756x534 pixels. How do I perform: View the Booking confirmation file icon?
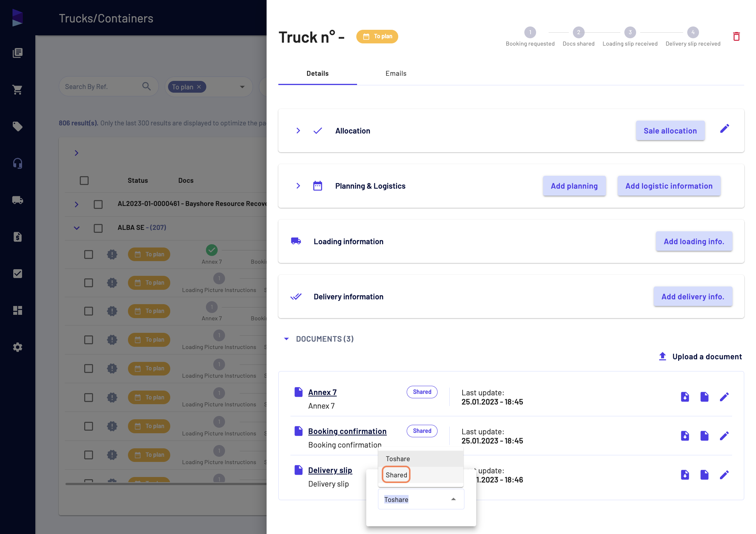704,436
